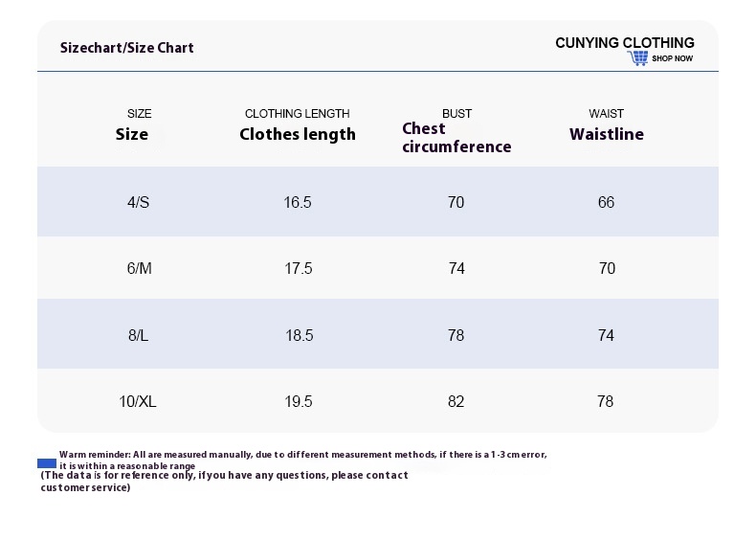The height and width of the screenshot is (540, 756).
Task: Select the 8/L size cell
Action: pyautogui.click(x=139, y=335)
